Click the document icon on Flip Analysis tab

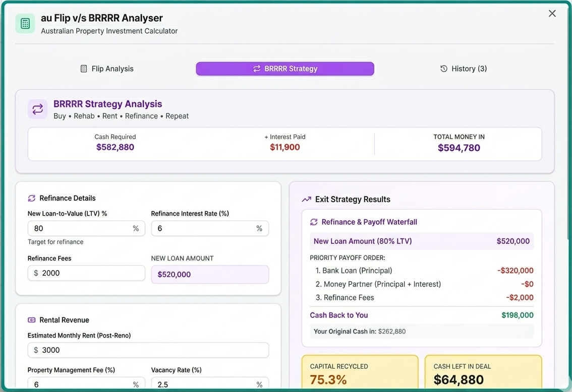(84, 69)
